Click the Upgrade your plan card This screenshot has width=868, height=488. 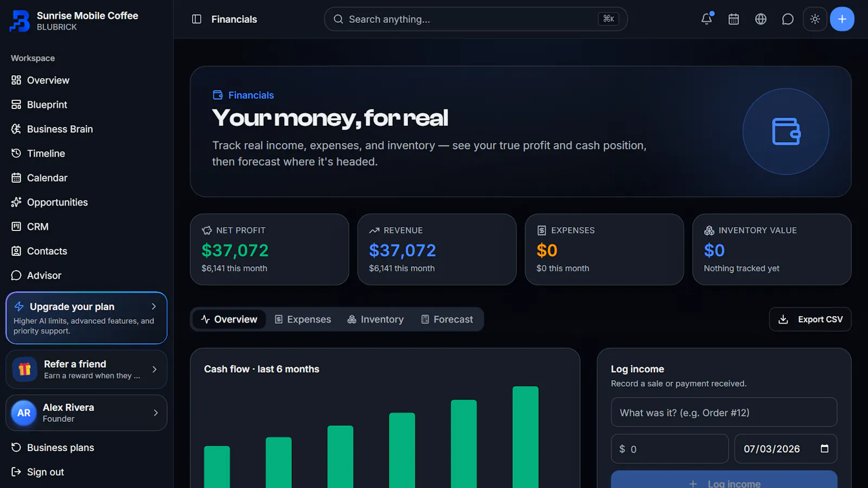pyautogui.click(x=86, y=318)
